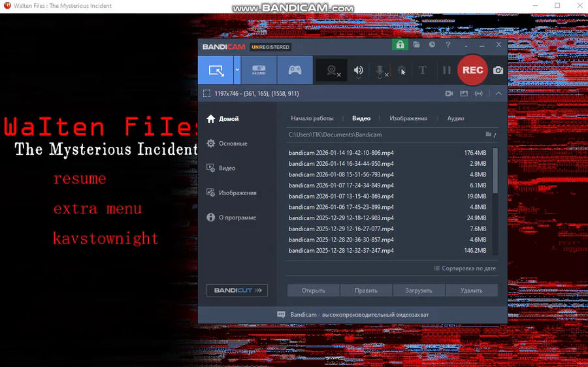The width and height of the screenshot is (588, 367).
Task: Switch to Изображения tab
Action: click(408, 118)
